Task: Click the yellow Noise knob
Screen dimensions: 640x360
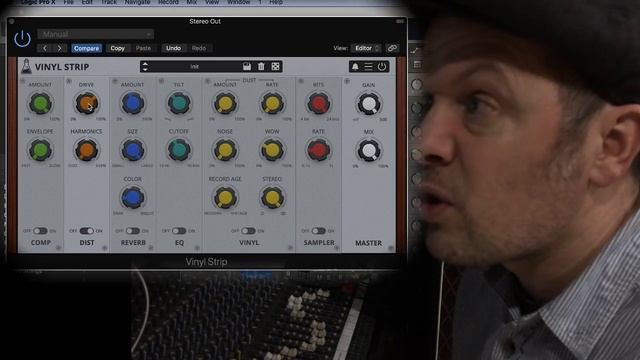Action: 225,150
